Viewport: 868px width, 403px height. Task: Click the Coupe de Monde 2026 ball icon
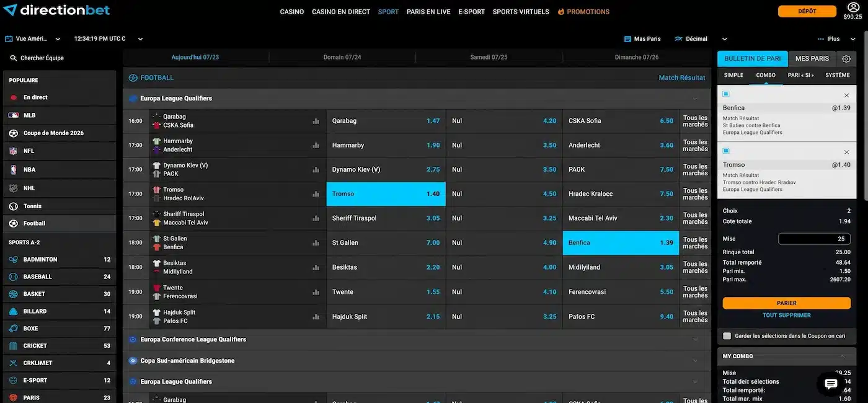(x=13, y=133)
